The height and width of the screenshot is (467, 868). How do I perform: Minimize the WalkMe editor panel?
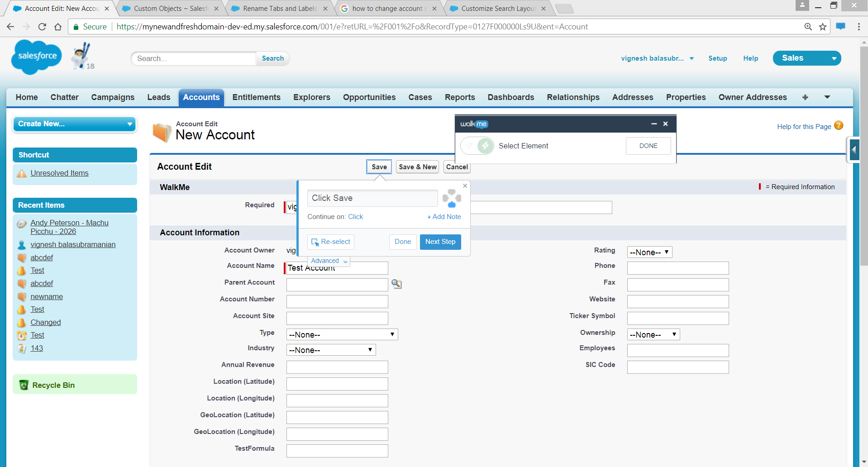point(653,124)
